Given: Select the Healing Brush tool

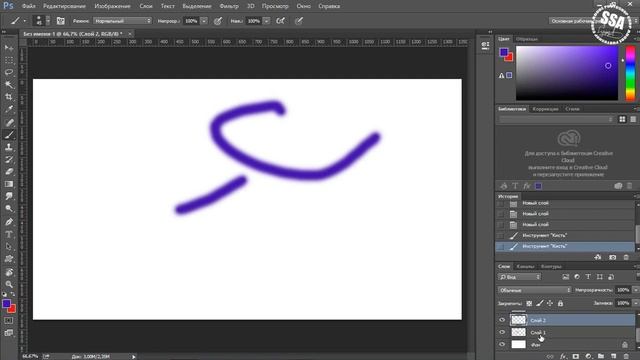Looking at the screenshot, I should click(x=9, y=122).
